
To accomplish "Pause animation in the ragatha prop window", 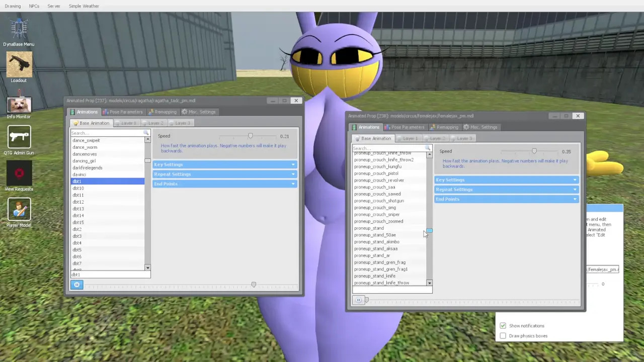I will (76, 285).
